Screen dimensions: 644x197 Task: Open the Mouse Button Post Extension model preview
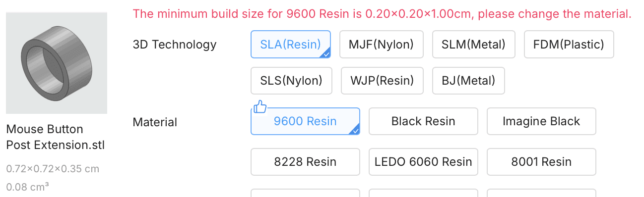(x=57, y=63)
